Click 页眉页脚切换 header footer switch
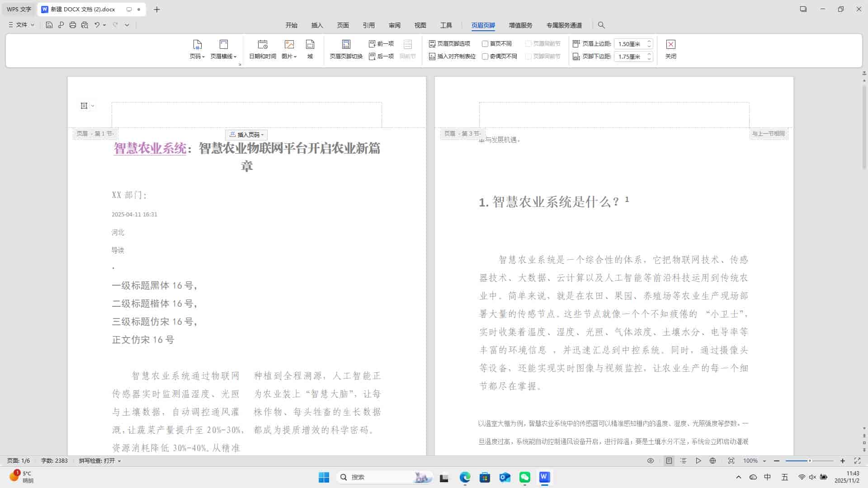Screen dimensions: 868x488 tap(346, 50)
